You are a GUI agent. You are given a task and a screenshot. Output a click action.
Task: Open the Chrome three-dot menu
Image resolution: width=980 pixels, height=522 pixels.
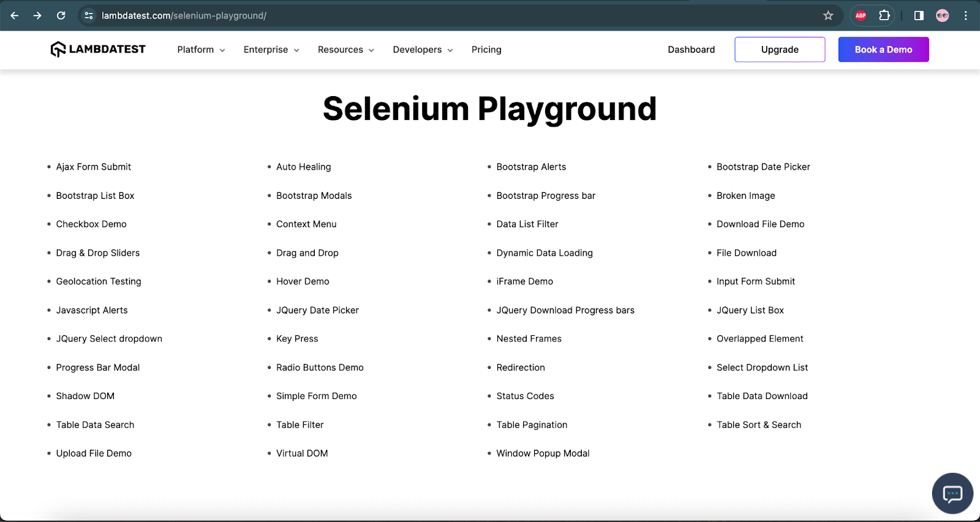[965, 15]
